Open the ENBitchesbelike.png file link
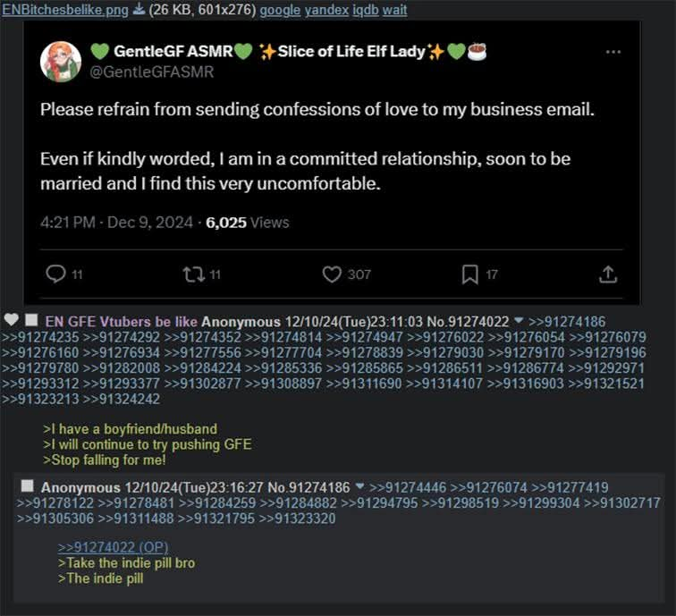Viewport: 676px width, 616px height. 65,10
